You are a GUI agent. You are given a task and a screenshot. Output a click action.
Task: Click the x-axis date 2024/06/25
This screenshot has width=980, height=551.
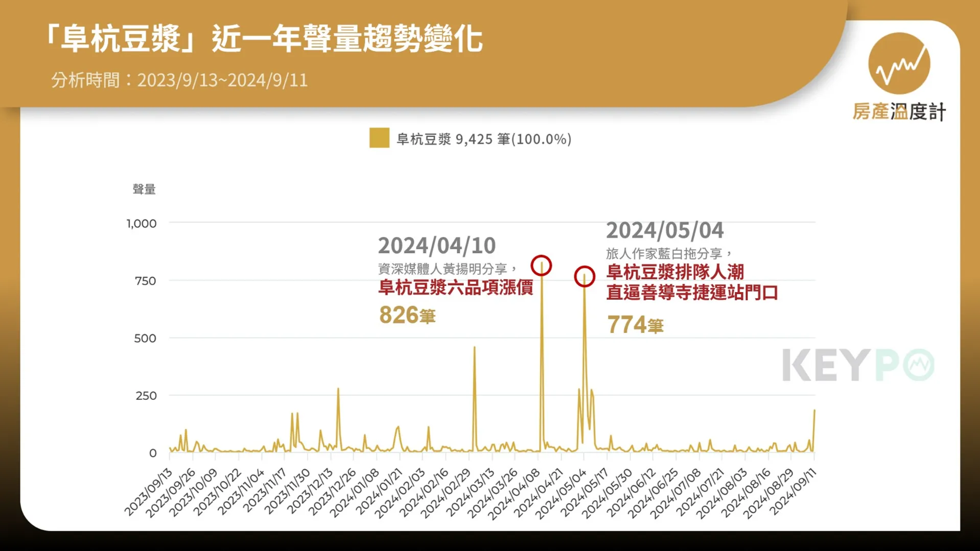tap(654, 492)
